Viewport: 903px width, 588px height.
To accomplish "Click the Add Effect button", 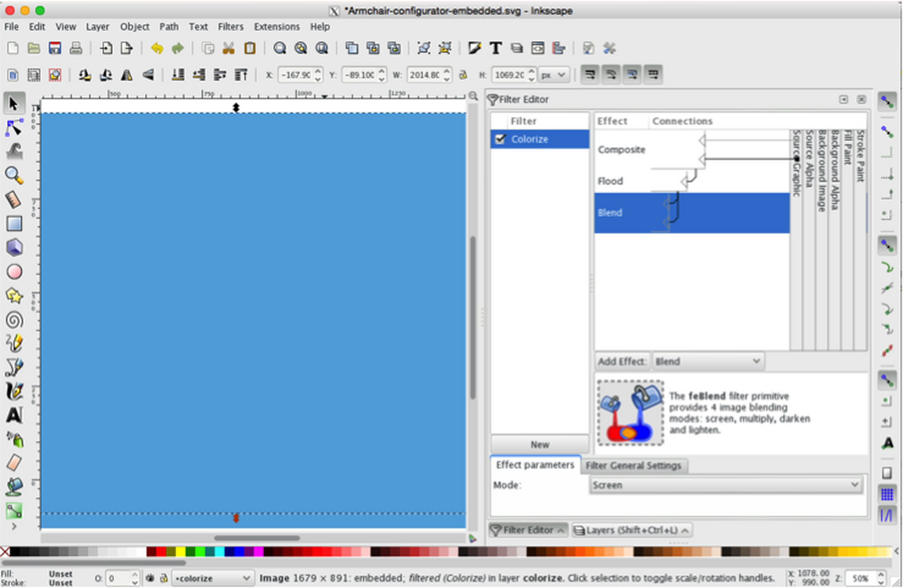I will 622,361.
